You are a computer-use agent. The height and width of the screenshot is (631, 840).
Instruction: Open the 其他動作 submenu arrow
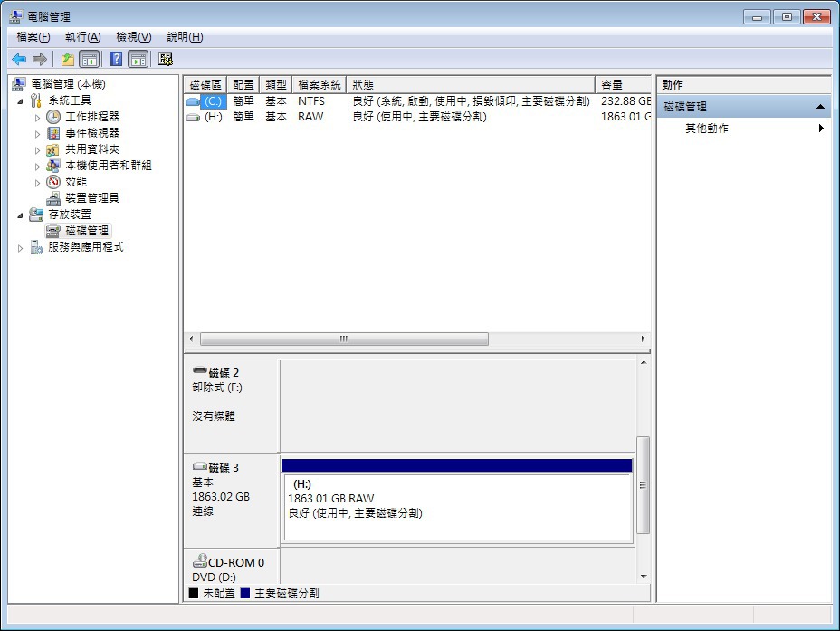[821, 128]
